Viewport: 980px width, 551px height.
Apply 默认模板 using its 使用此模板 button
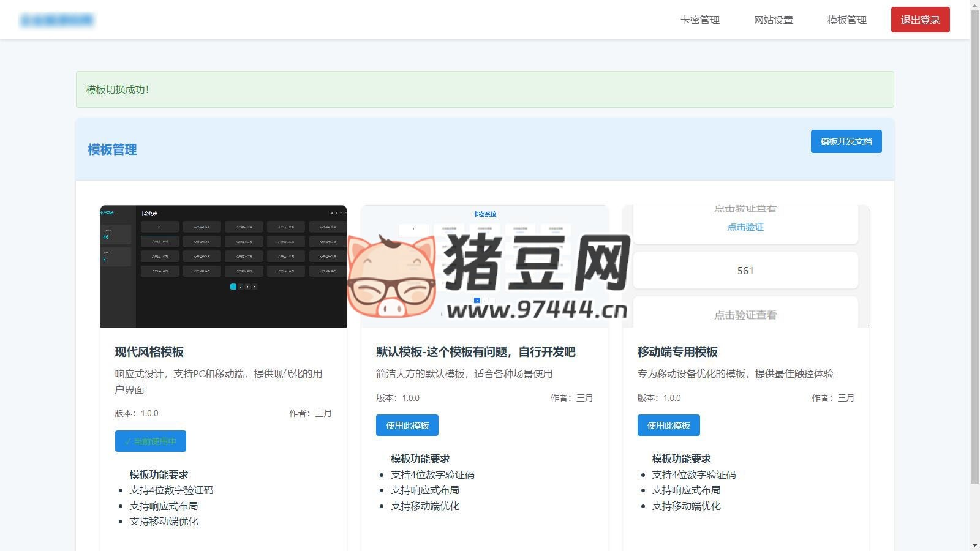(x=407, y=425)
